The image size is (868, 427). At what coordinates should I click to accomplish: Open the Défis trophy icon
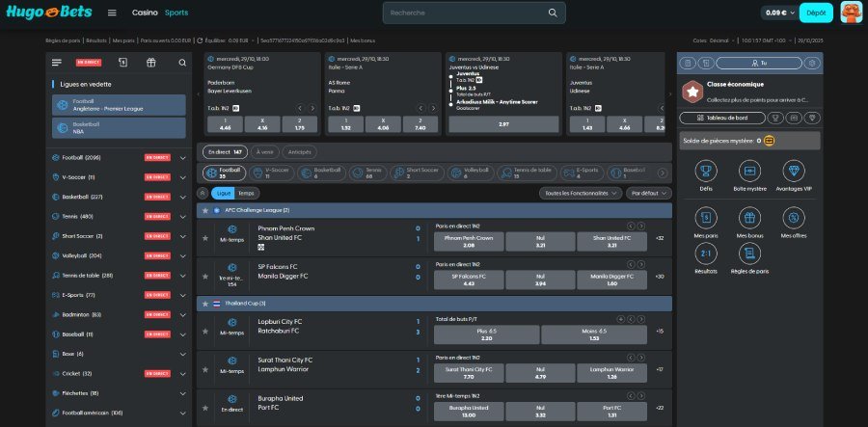pos(706,171)
